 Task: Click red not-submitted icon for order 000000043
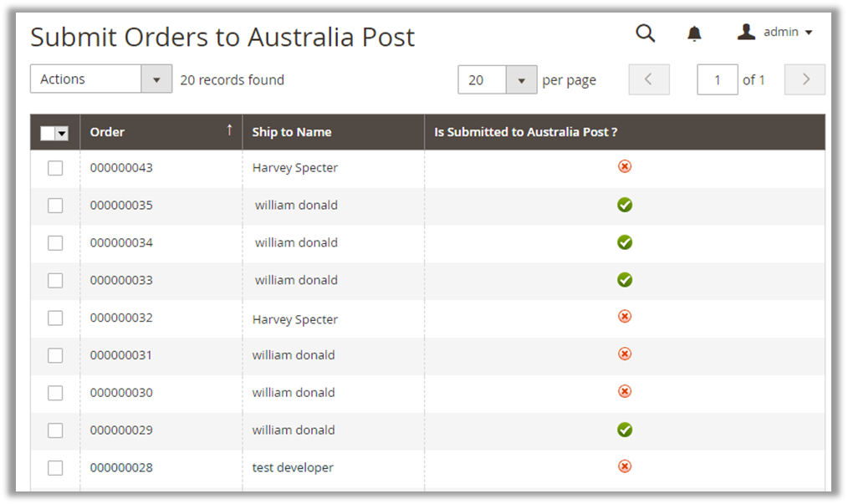(624, 166)
